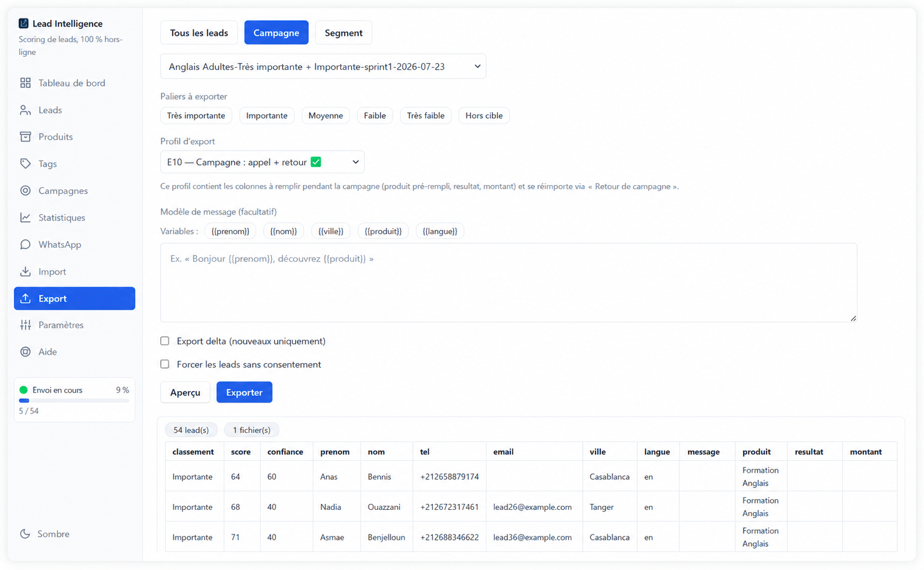The width and height of the screenshot is (924, 570).
Task: Open Statistiques chart icon
Action: pyautogui.click(x=25, y=218)
